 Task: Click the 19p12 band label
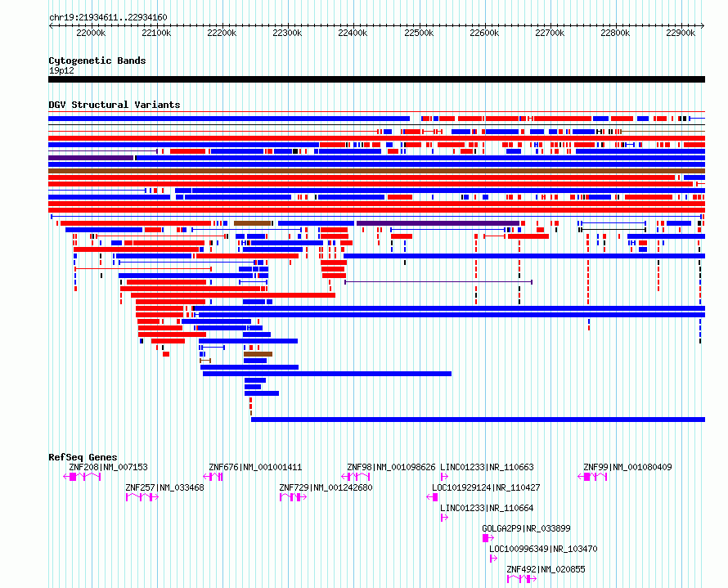coord(61,70)
